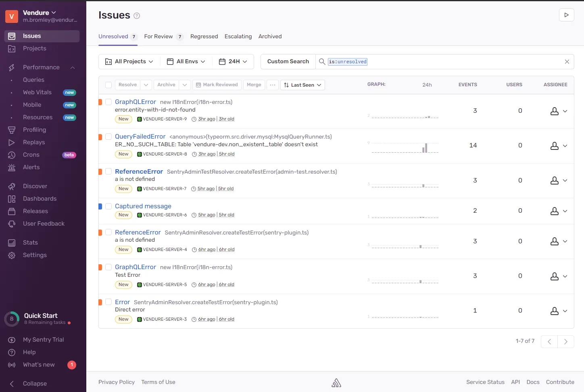Open the Alerts siren icon in sidebar
Screen dimensions: 584x392
[12, 168]
